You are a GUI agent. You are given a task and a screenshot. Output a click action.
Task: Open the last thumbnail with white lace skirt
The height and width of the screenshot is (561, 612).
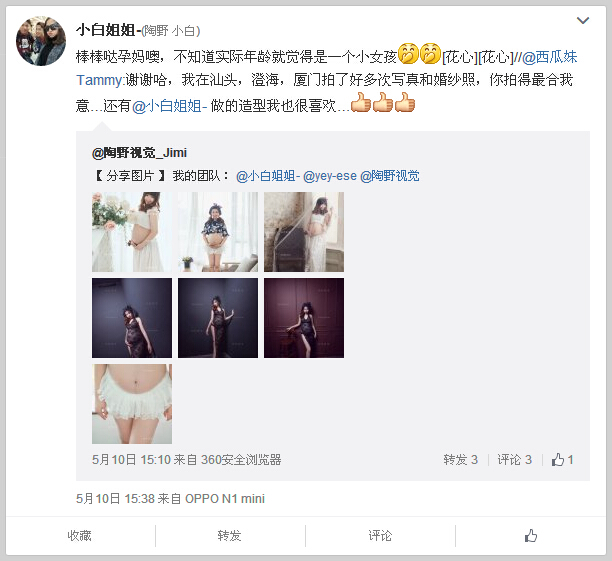[x=132, y=404]
